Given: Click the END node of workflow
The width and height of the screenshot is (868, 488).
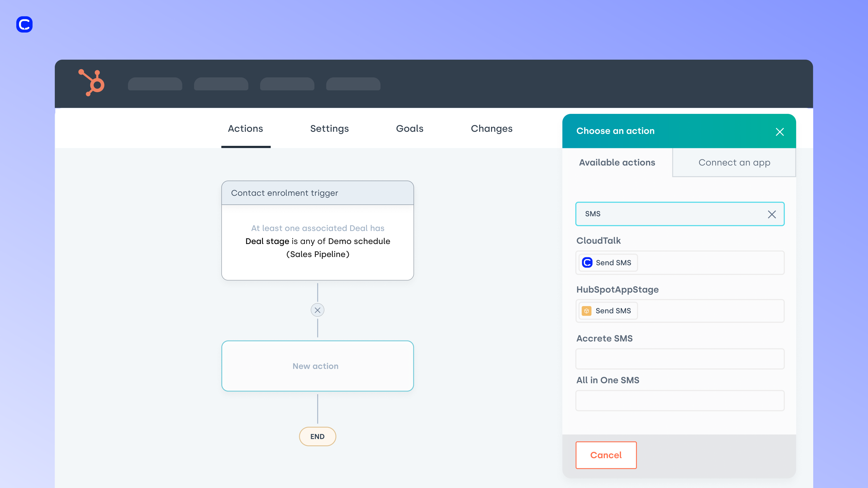Looking at the screenshot, I should 317,436.
